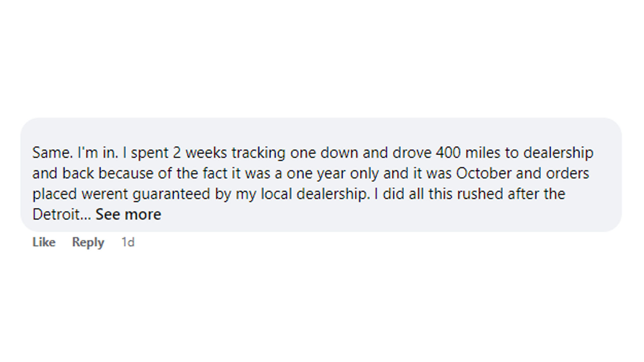Click the word "guaranteed" in the comment
The height and width of the screenshot is (362, 644).
(x=171, y=194)
